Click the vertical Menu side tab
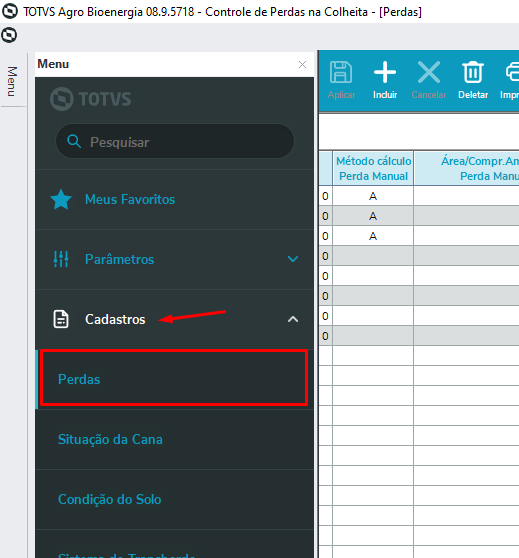The height and width of the screenshot is (558, 519). (x=13, y=81)
